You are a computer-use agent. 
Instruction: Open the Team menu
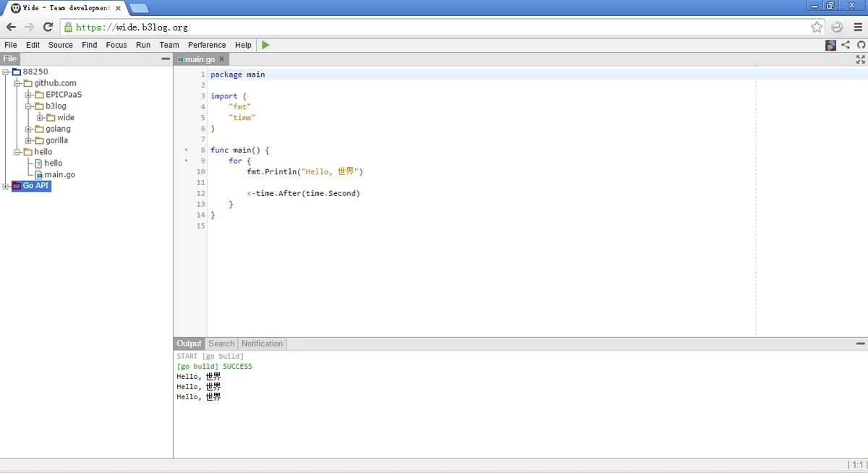[169, 45]
